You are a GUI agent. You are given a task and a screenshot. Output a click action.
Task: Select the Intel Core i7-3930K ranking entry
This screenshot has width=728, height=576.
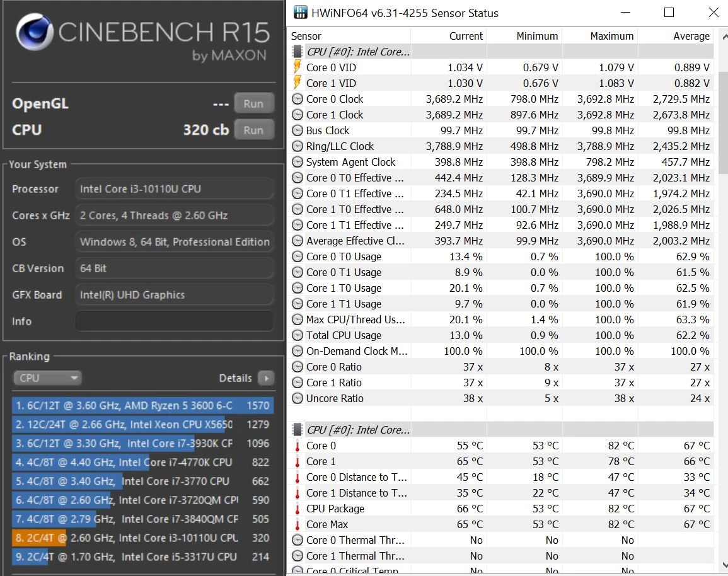143,443
